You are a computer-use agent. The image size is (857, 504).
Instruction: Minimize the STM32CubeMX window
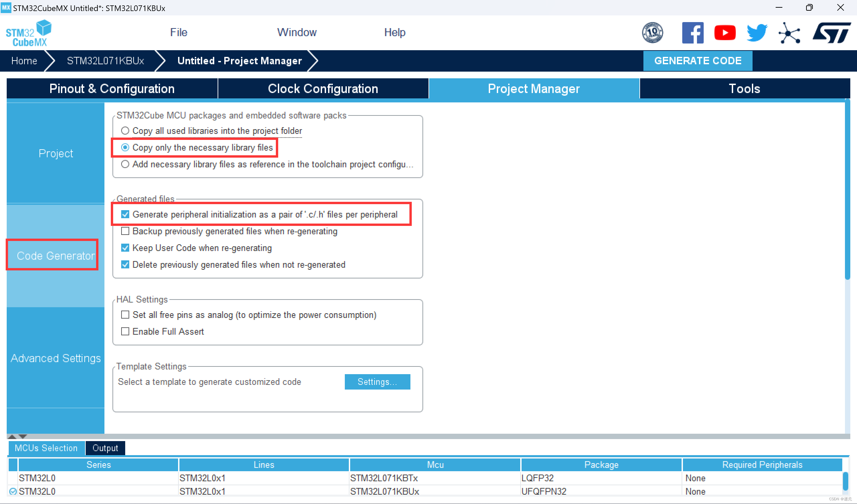point(779,7)
